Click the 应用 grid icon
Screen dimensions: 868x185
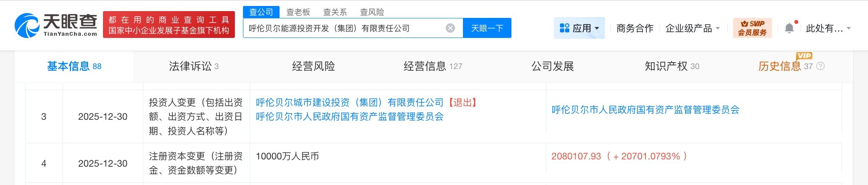564,28
